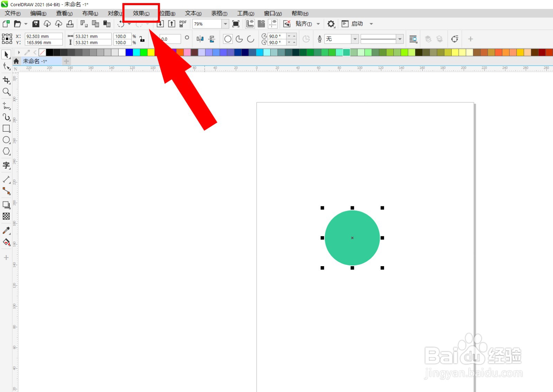Expand the zoom level dropdown
The width and height of the screenshot is (553, 392).
[x=225, y=24]
